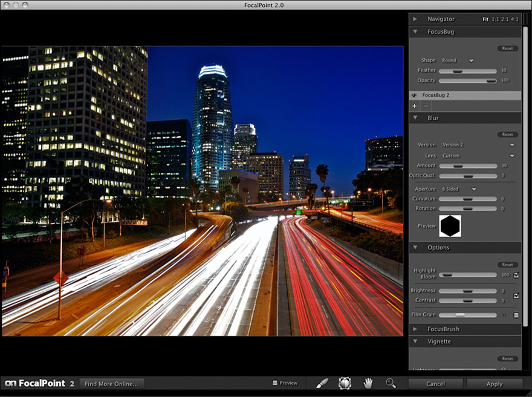
Task: Click the city photo preview canvas
Action: 203,191
